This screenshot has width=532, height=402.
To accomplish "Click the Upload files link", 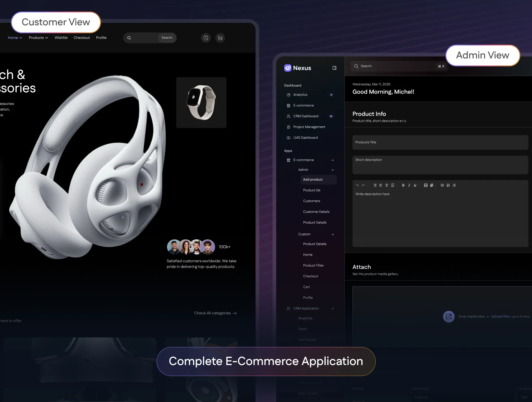I will pyautogui.click(x=500, y=317).
